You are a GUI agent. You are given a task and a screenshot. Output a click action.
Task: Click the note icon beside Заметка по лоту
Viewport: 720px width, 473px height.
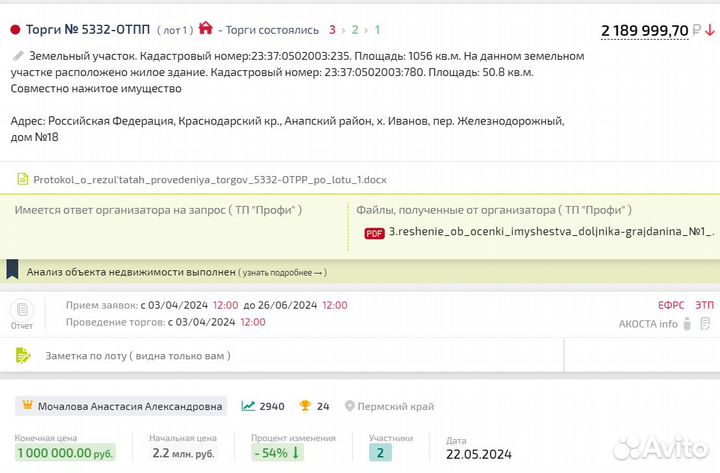pyautogui.click(x=23, y=355)
